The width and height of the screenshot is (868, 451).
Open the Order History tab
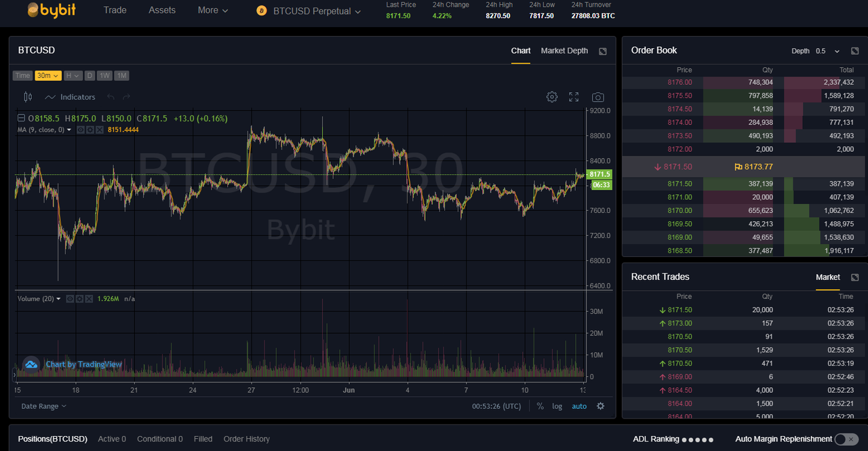[x=246, y=439]
